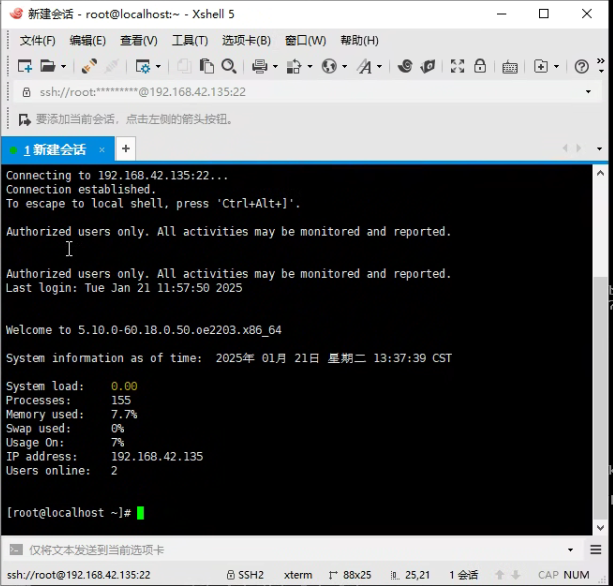Screen dimensions: 613x586
Task: Expand the address bar history dropdown
Action: [x=588, y=92]
